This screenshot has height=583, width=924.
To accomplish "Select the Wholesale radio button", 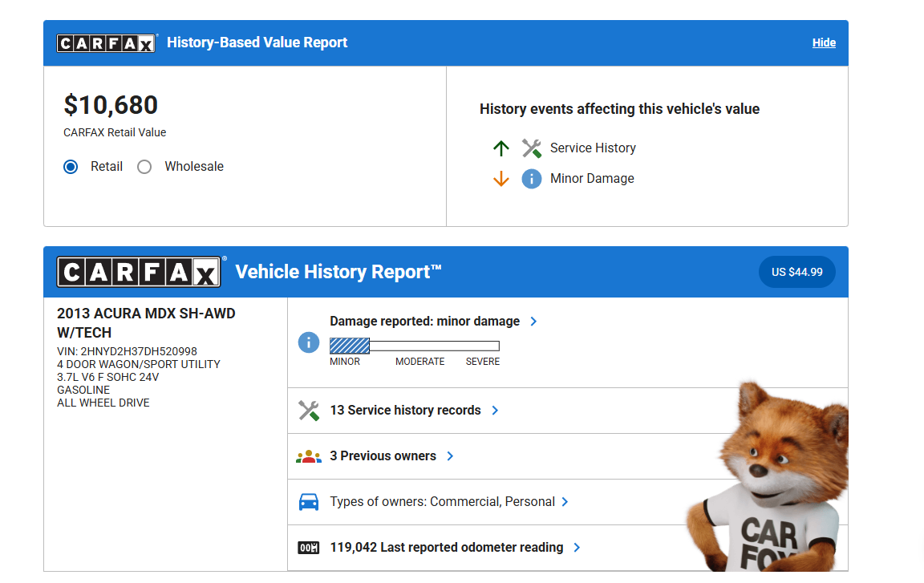I will [x=144, y=167].
